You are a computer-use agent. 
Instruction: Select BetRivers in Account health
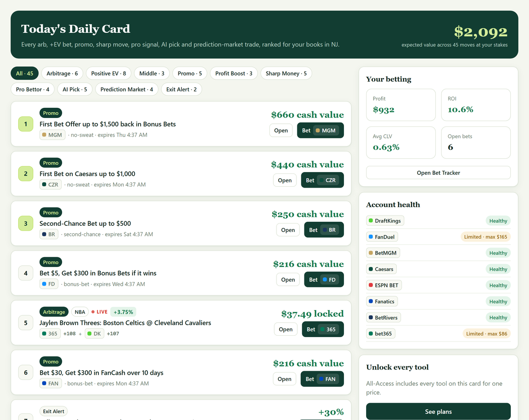tap(383, 318)
